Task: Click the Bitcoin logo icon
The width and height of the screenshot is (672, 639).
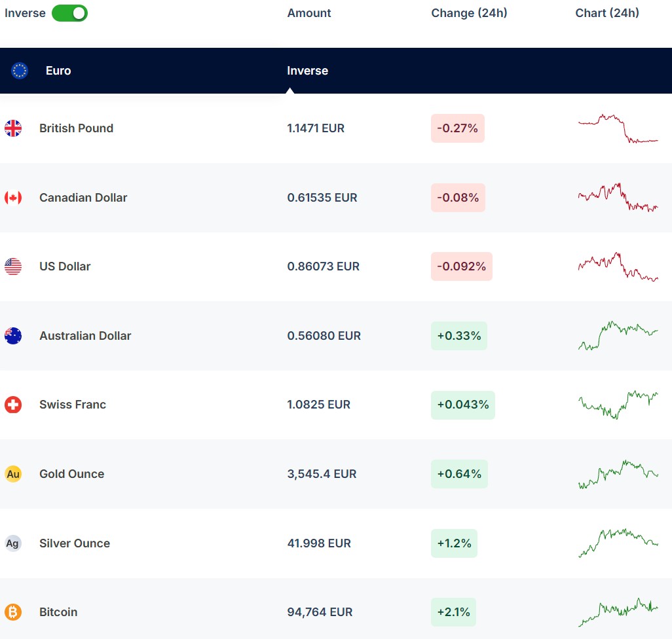Action: [x=13, y=612]
